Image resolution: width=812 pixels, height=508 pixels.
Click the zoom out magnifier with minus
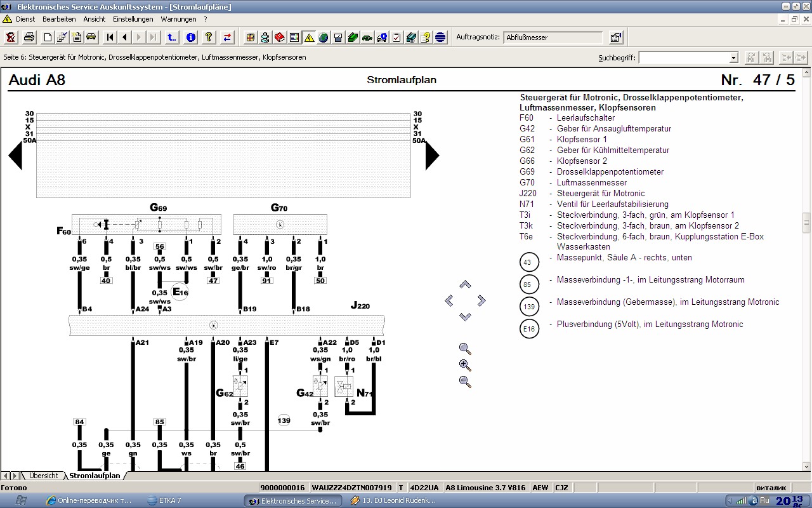click(x=465, y=382)
